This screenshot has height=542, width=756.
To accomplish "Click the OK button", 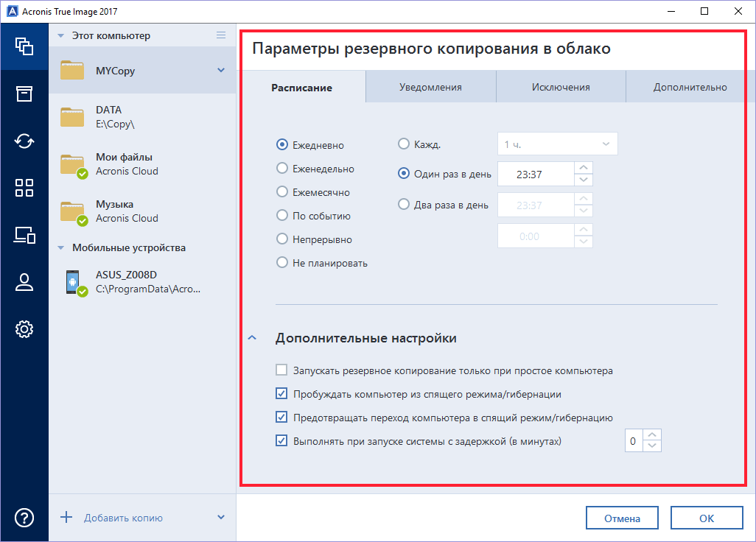I will (706, 518).
